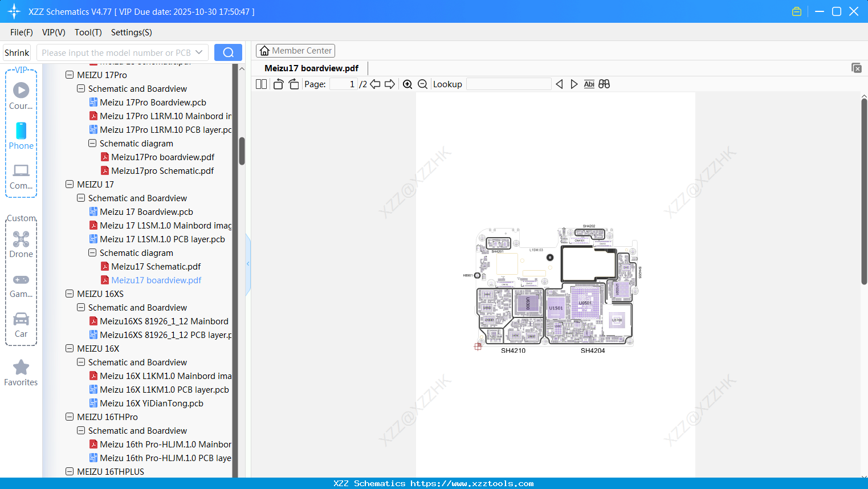Collapse Schematic and Boardview under MEIZU 17Pro
The image size is (868, 489).
[81, 88]
